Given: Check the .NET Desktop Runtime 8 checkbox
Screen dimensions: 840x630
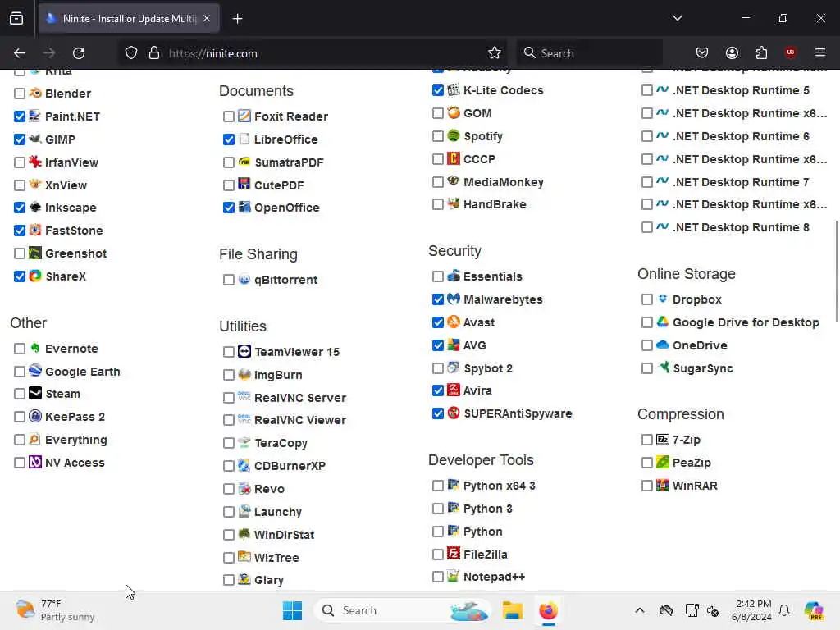Looking at the screenshot, I should pos(647,227).
